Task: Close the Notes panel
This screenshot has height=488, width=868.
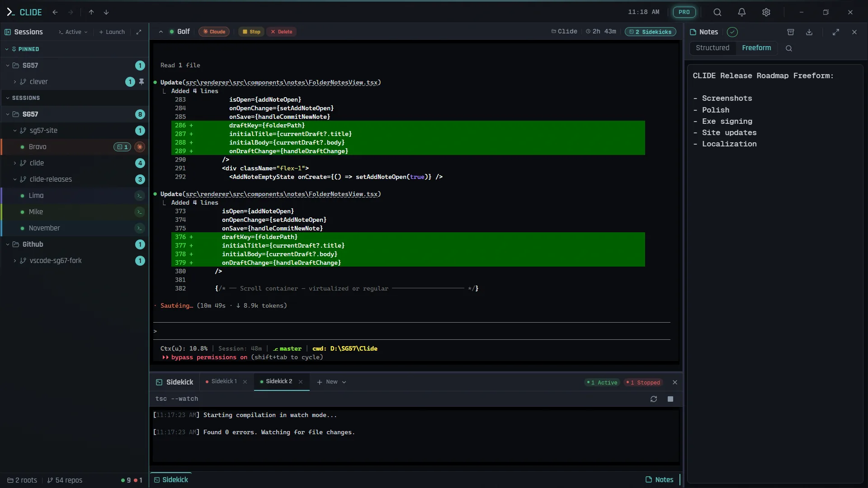Action: 854,32
